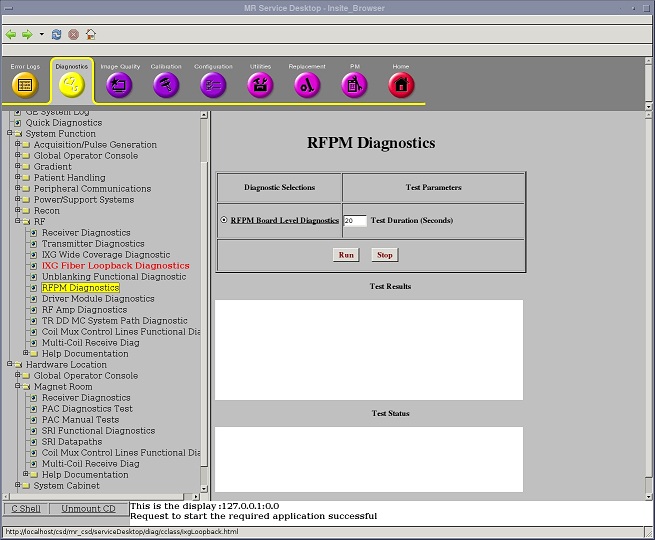Select Driver Module Diagnostics in tree
The image size is (655, 540).
click(98, 299)
